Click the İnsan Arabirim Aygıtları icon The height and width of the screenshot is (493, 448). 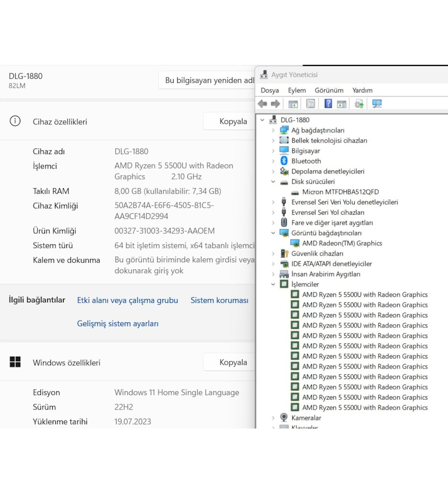(x=284, y=274)
